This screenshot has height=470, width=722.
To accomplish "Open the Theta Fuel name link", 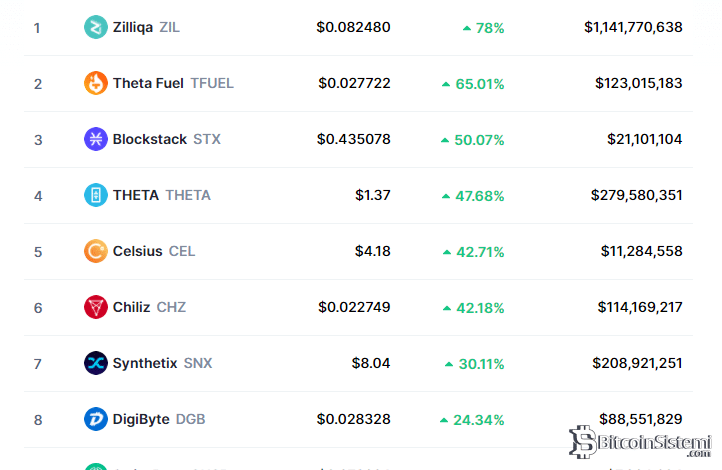I will point(148,84).
